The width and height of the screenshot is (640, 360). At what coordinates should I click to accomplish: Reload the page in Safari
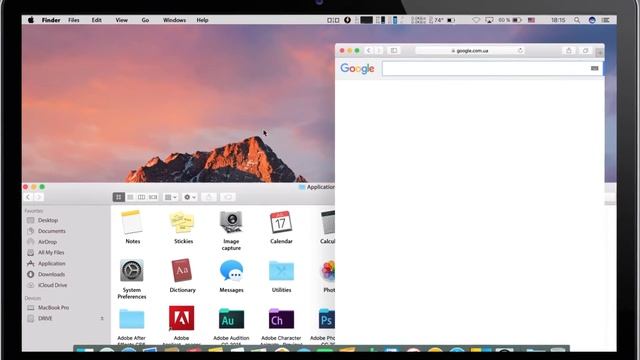pos(520,51)
